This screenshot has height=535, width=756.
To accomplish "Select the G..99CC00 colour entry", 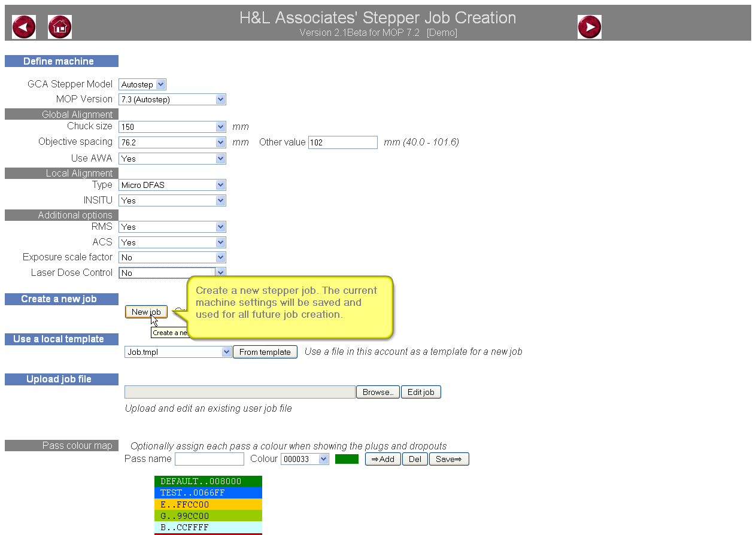I will 208,516.
